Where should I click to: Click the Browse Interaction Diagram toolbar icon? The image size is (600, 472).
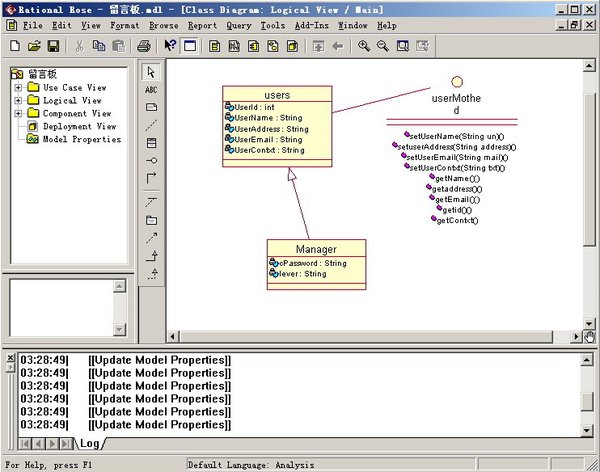coord(234,46)
